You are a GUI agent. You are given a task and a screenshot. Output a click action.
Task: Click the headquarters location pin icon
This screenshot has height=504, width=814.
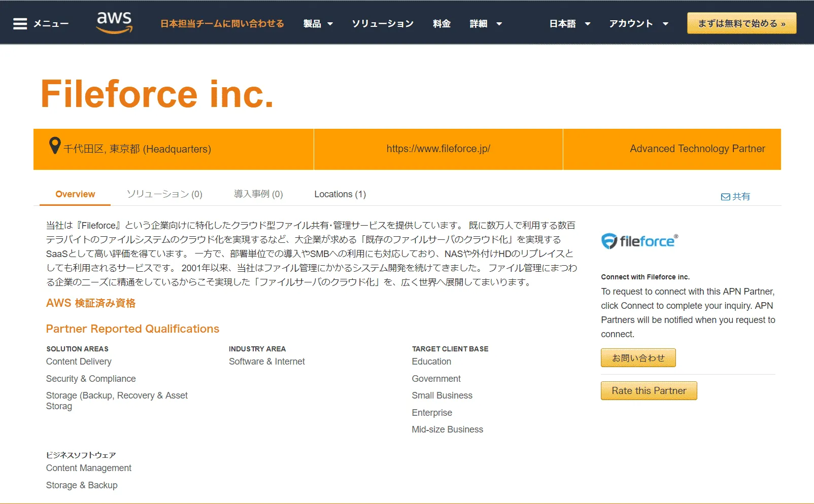pyautogui.click(x=54, y=146)
